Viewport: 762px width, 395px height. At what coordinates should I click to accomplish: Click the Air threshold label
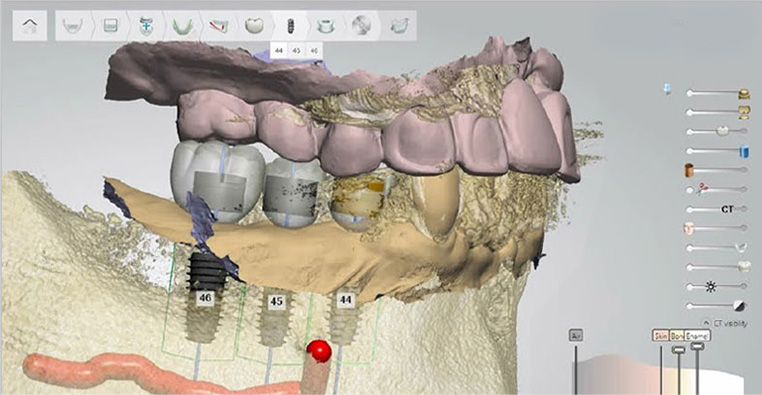click(575, 335)
